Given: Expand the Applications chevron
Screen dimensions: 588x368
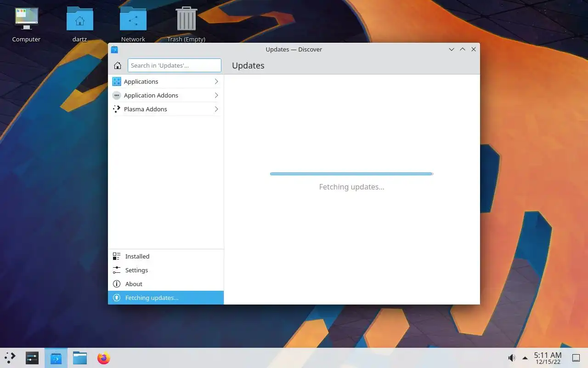Looking at the screenshot, I should tap(216, 81).
